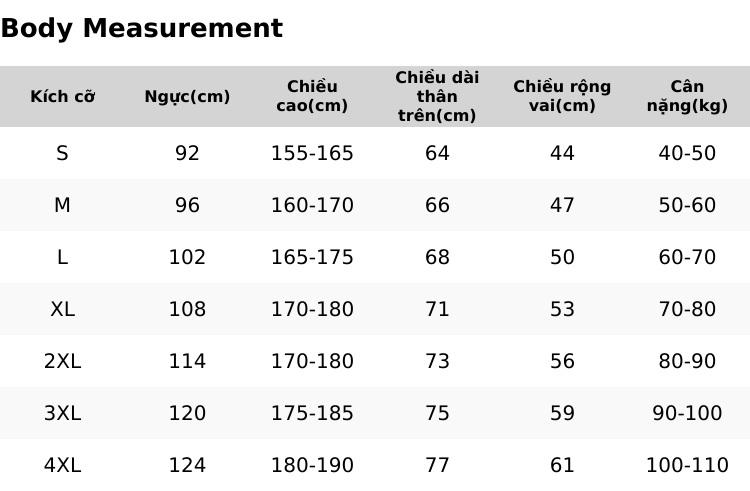
Task: Click the weight range 100-110
Action: click(687, 465)
